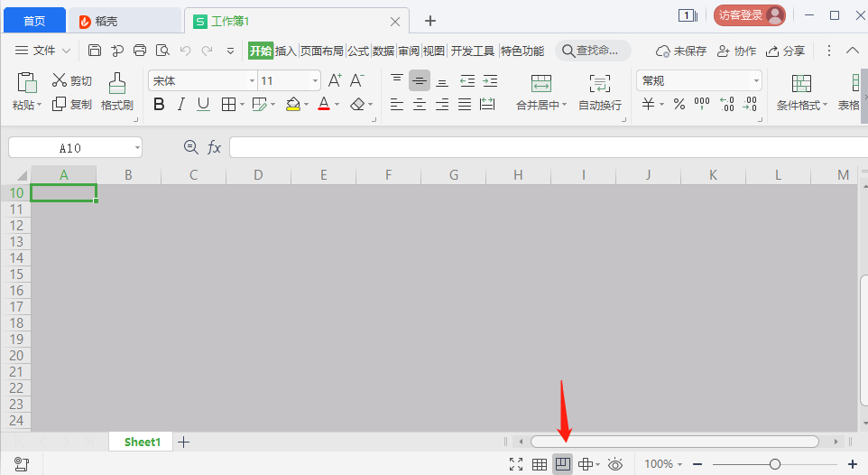This screenshot has height=475, width=868.
Task: Select the Sheet1 tab
Action: (142, 442)
